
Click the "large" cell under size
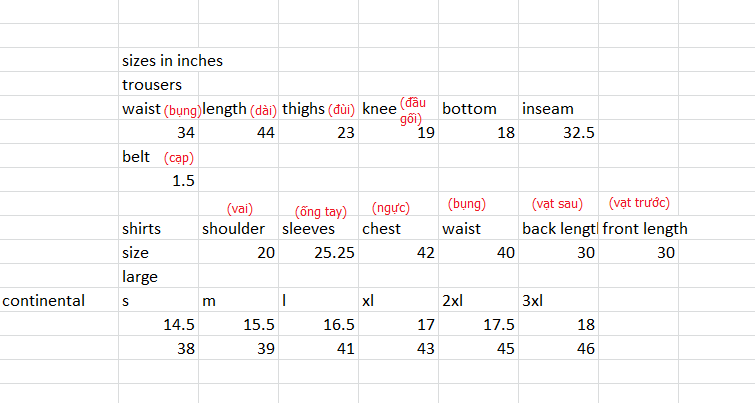point(140,276)
